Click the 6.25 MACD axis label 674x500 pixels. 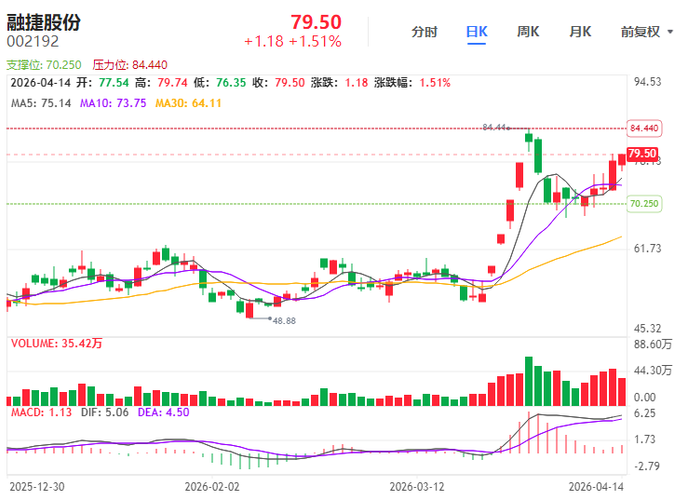click(x=645, y=414)
